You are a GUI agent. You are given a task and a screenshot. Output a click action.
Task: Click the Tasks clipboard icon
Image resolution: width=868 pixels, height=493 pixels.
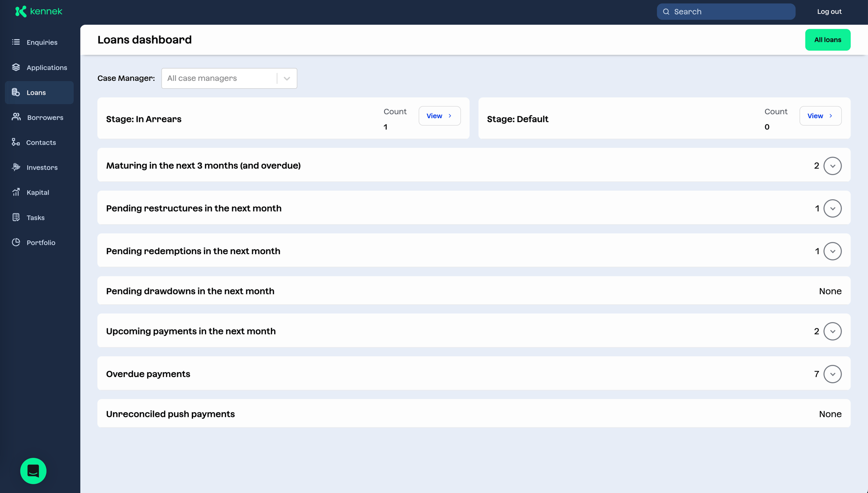tap(16, 217)
